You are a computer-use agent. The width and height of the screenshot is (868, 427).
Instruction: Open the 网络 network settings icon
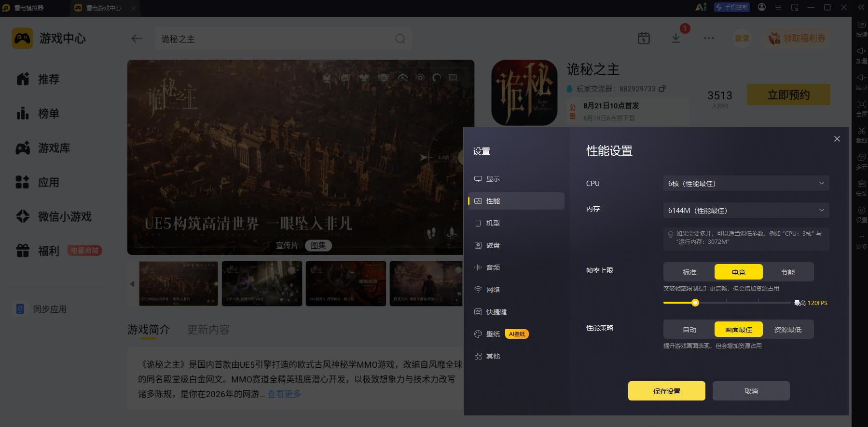(x=478, y=290)
